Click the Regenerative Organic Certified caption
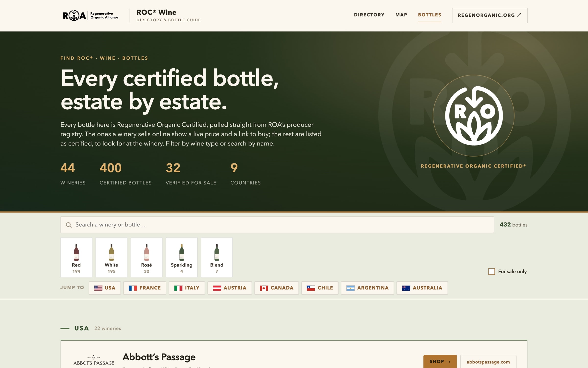 [x=473, y=166]
